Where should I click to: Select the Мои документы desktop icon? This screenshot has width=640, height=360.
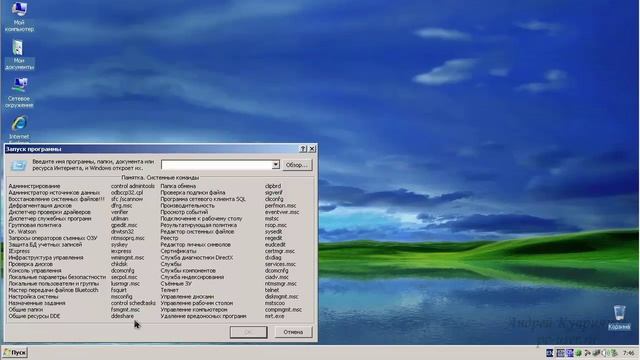(19, 55)
